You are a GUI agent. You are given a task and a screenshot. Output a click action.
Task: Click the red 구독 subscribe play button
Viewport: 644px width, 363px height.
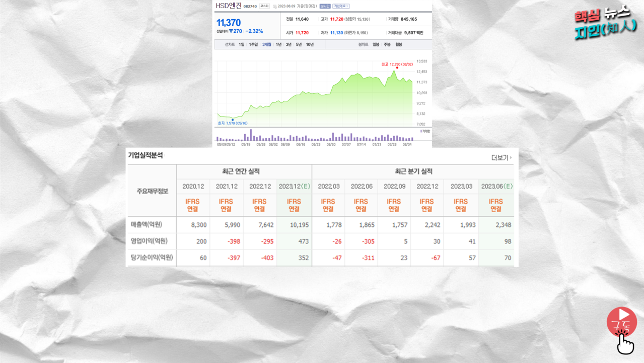point(621,322)
